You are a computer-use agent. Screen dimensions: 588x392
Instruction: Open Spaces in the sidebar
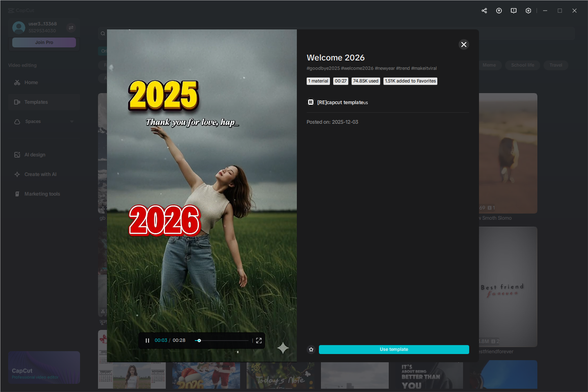[44, 122]
